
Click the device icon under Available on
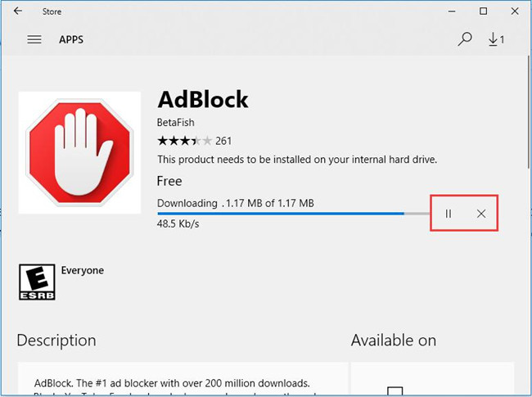coord(395,391)
